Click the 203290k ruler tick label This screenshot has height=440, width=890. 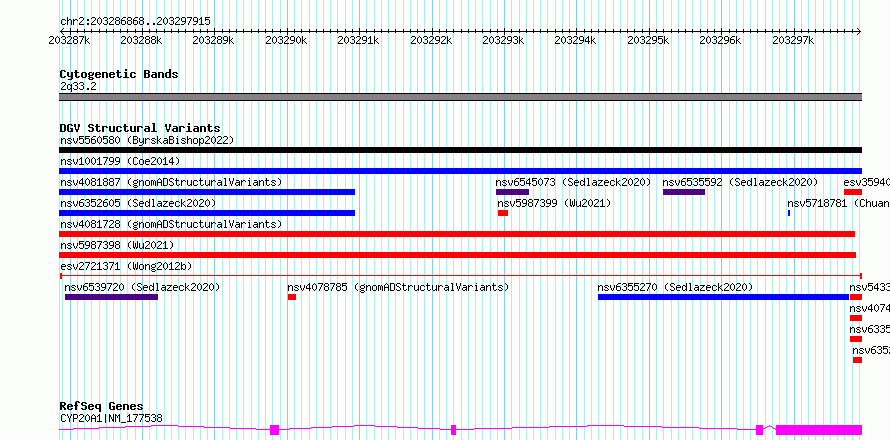click(x=287, y=40)
